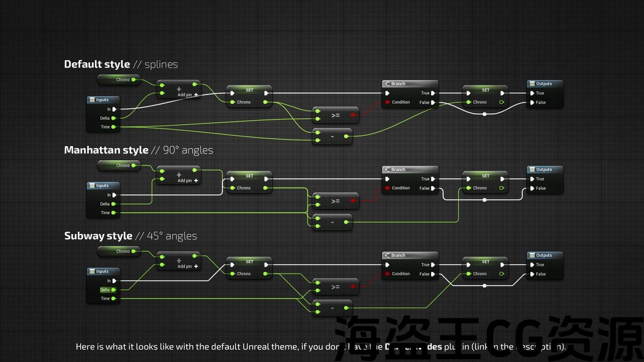Click red Condition pin on Subway style Branch
644x362 pixels.
(x=387, y=274)
